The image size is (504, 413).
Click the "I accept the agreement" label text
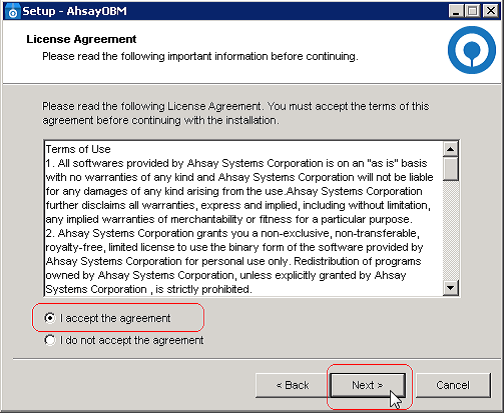click(115, 318)
